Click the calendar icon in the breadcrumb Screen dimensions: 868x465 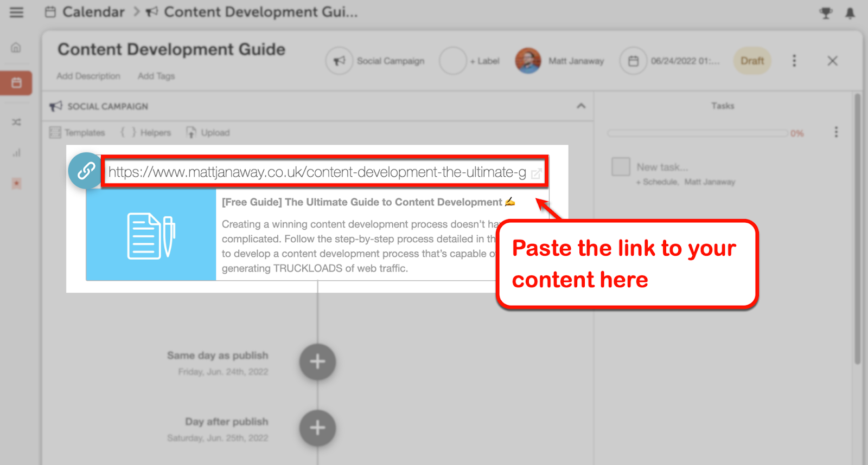click(x=50, y=12)
